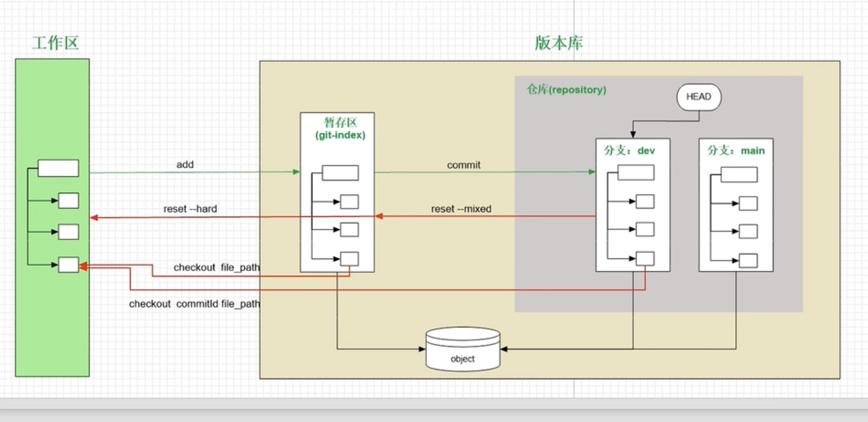
Task: Collapse the 分支: dev container box
Action: [x=633, y=151]
